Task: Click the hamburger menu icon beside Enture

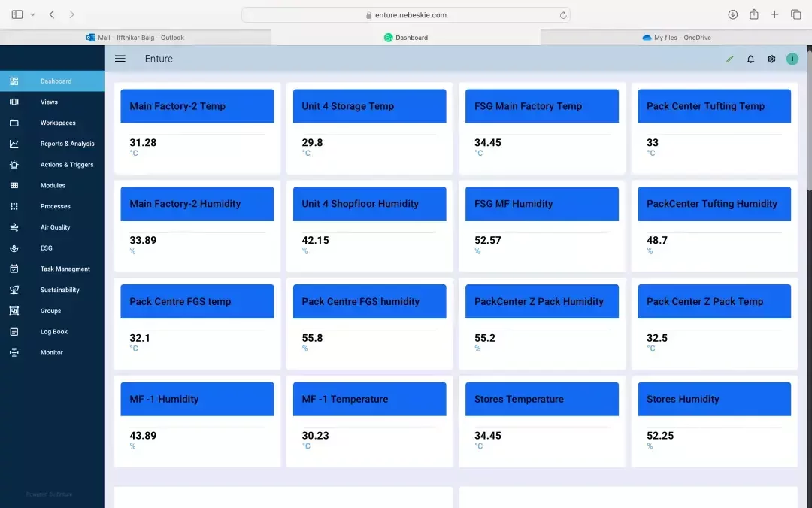Action: pos(120,59)
